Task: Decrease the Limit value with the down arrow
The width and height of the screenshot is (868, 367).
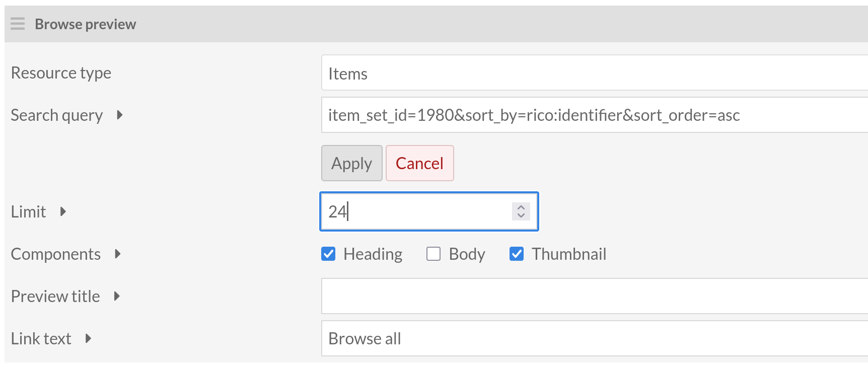Action: click(521, 215)
